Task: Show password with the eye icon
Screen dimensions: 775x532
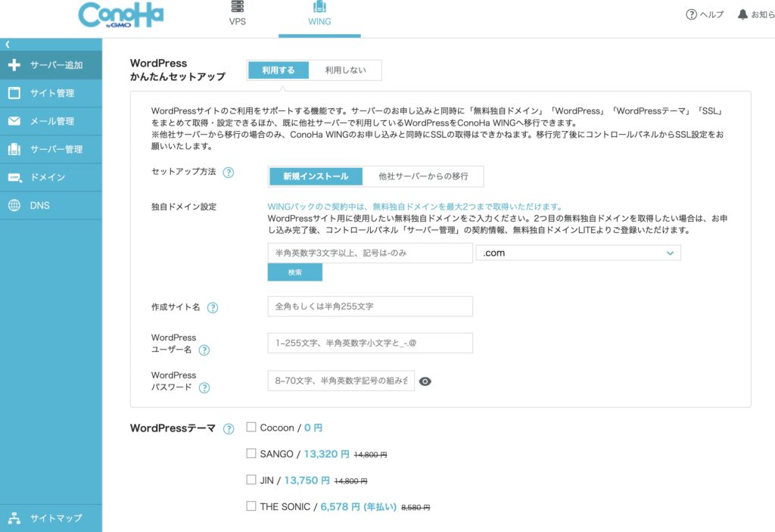Action: 425,381
